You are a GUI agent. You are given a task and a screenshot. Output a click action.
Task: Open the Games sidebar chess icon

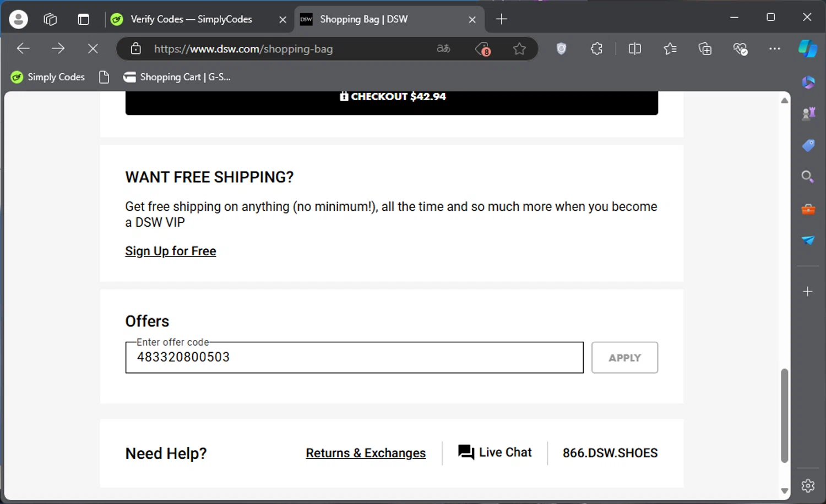coord(808,113)
